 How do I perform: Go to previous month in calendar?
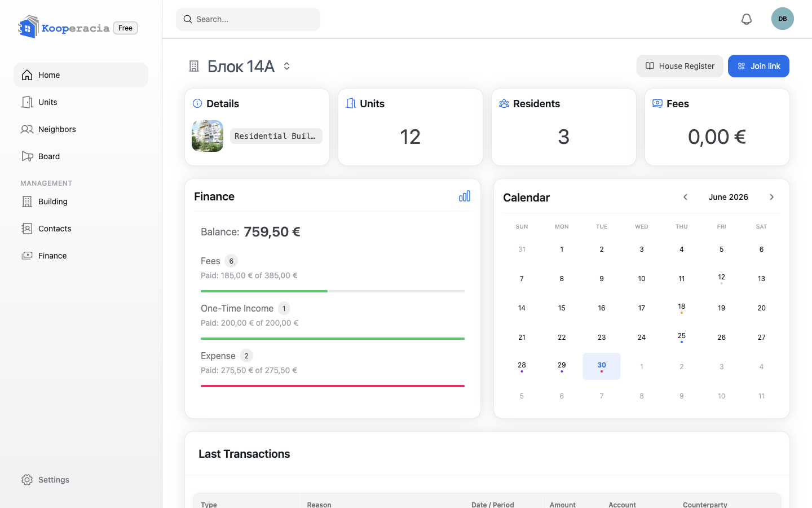pos(685,197)
